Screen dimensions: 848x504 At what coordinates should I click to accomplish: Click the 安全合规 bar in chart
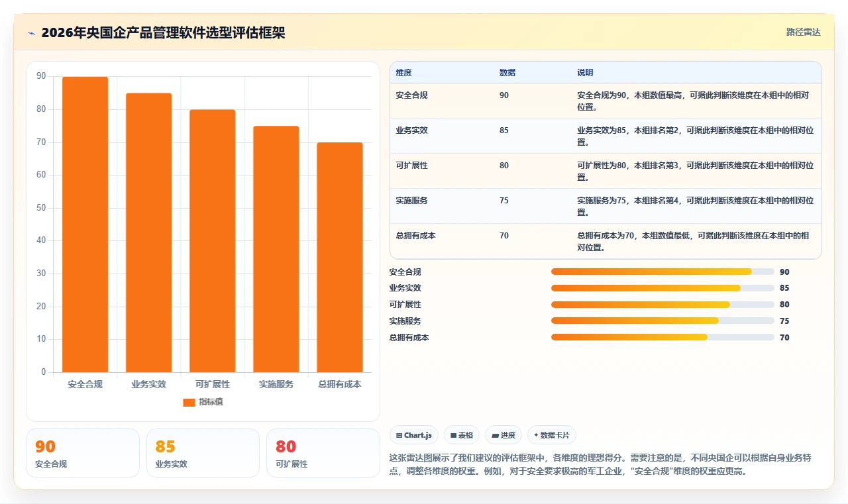85,225
